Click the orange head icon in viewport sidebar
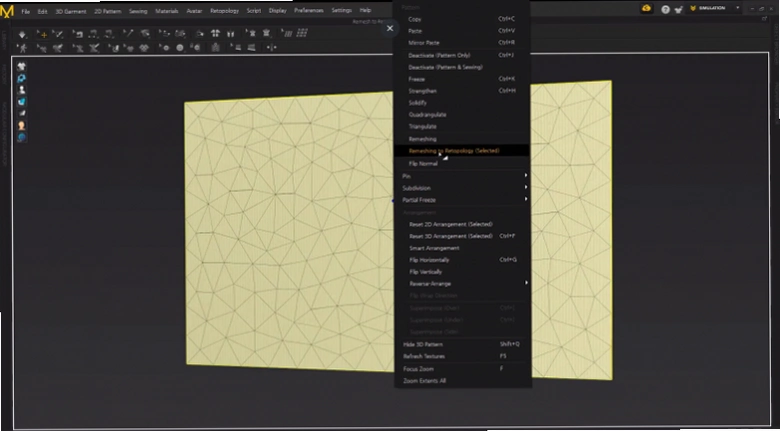Screen dimensions: 780x431 pos(21,126)
